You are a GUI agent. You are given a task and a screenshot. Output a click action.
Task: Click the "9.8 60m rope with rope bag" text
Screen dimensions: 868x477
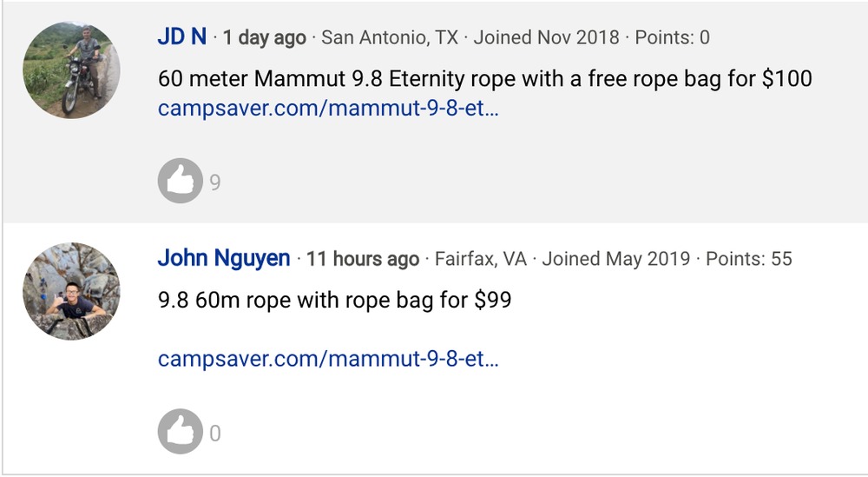click(334, 301)
